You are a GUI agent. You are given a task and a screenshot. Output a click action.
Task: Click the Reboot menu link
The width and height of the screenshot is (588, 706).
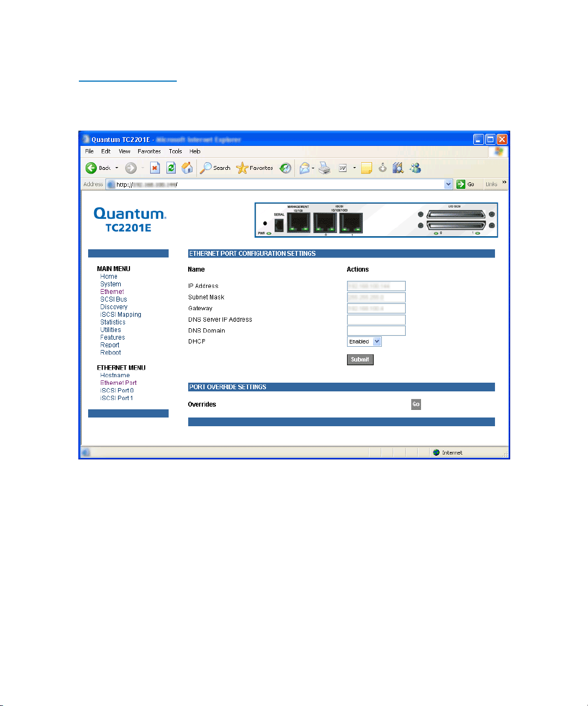(x=110, y=353)
